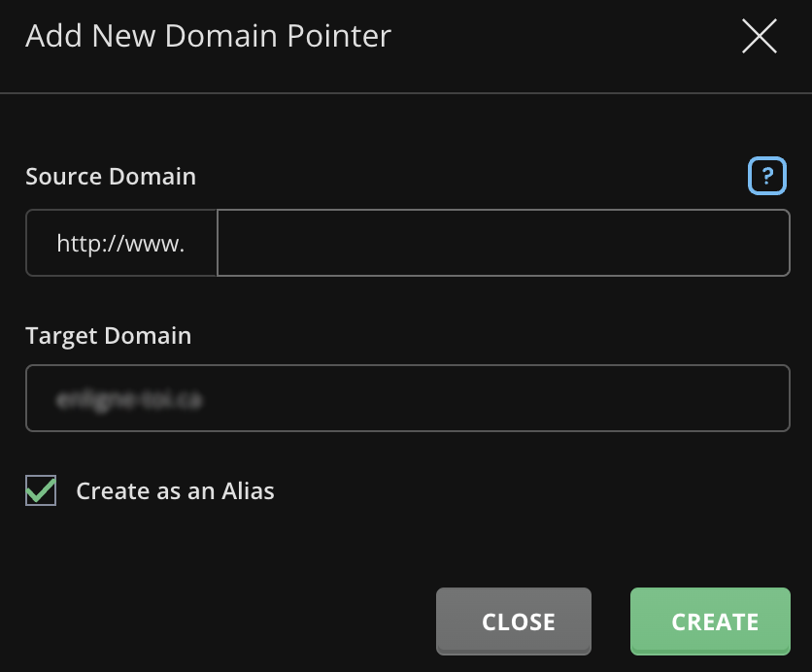Screen dimensions: 812x672
Task: Click the "Create as an Alias" label text
Action: 175,491
